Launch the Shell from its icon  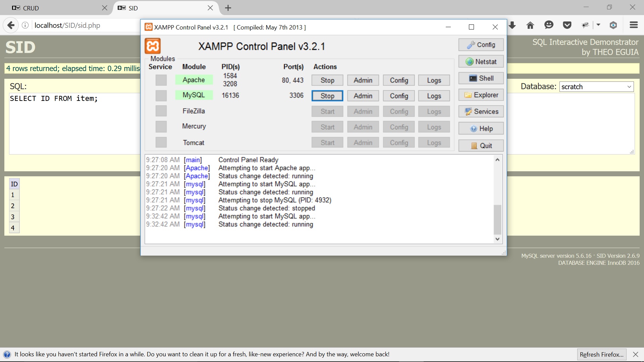[x=473, y=78]
